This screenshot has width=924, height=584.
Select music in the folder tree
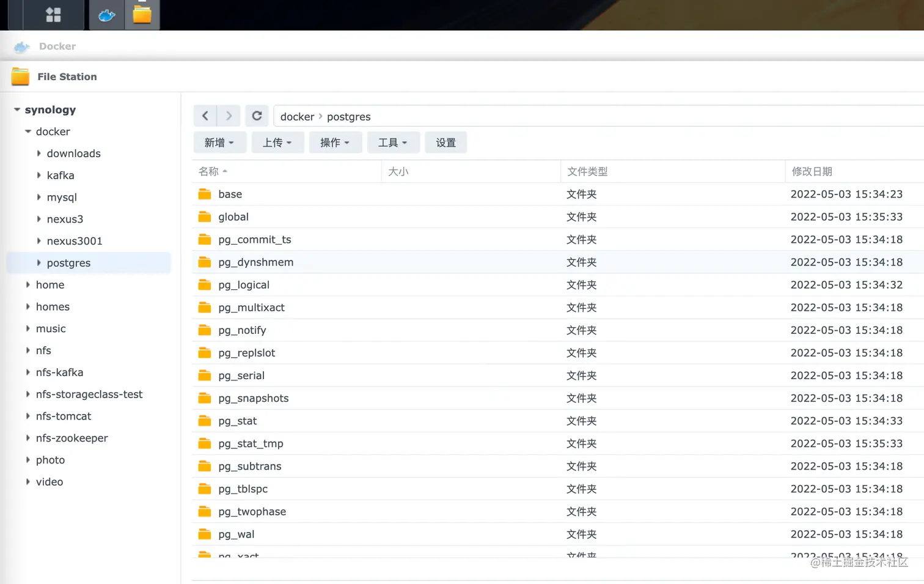tap(51, 329)
